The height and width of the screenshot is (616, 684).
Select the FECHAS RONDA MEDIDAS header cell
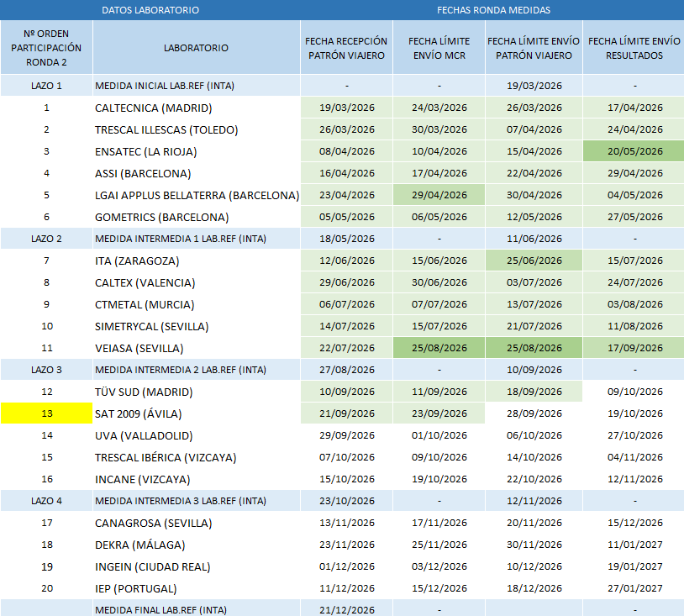pyautogui.click(x=493, y=10)
